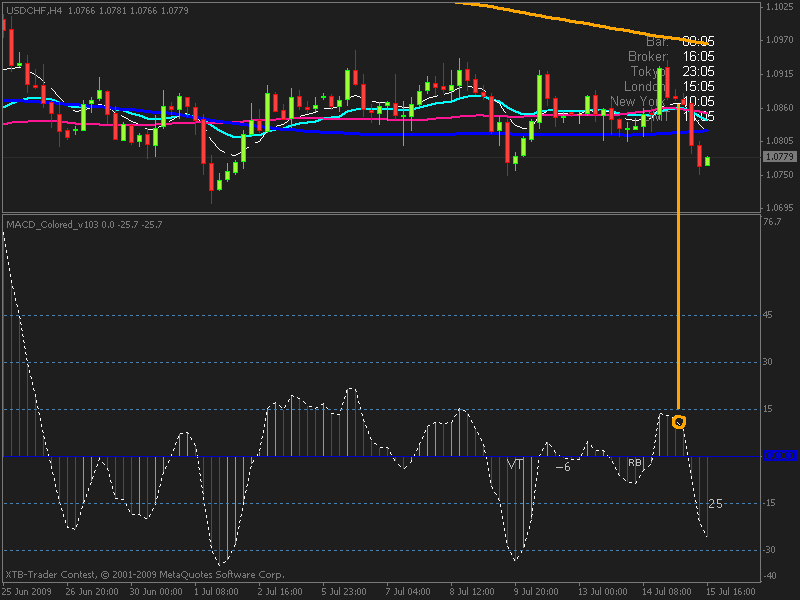Viewport: 800px width, 600px height.
Task: Click the 1 Jul 08:00 time label
Action: tap(216, 592)
